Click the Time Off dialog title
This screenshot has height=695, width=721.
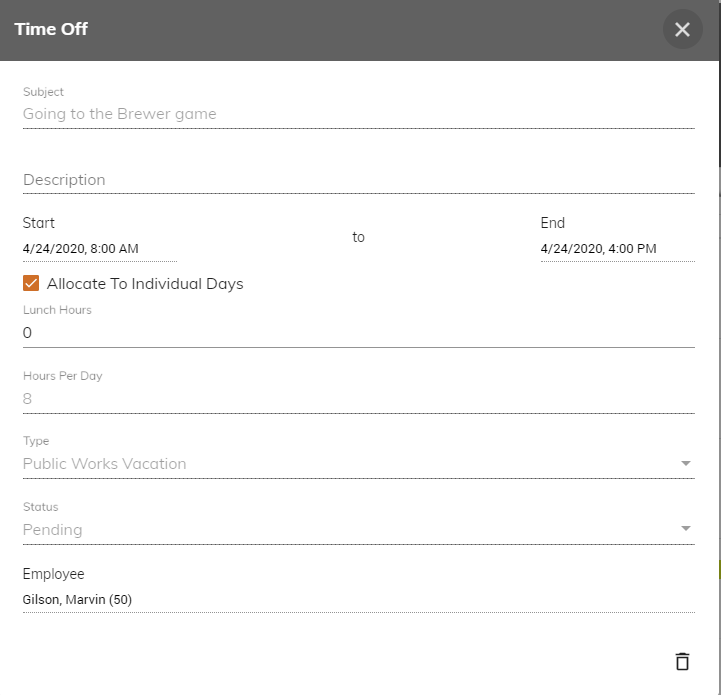[x=51, y=29]
